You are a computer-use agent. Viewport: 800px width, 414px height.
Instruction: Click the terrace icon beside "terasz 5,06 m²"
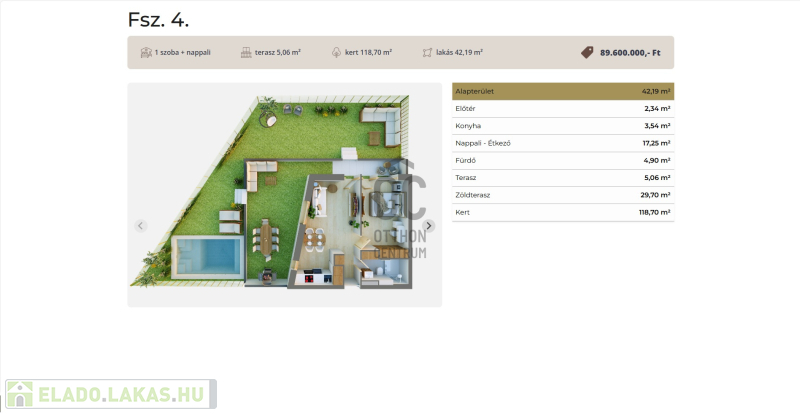pyautogui.click(x=246, y=52)
